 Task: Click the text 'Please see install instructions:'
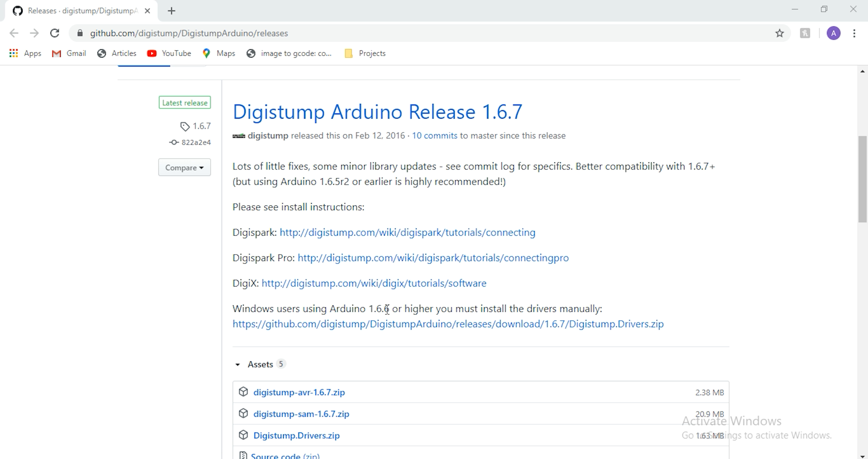[298, 207]
